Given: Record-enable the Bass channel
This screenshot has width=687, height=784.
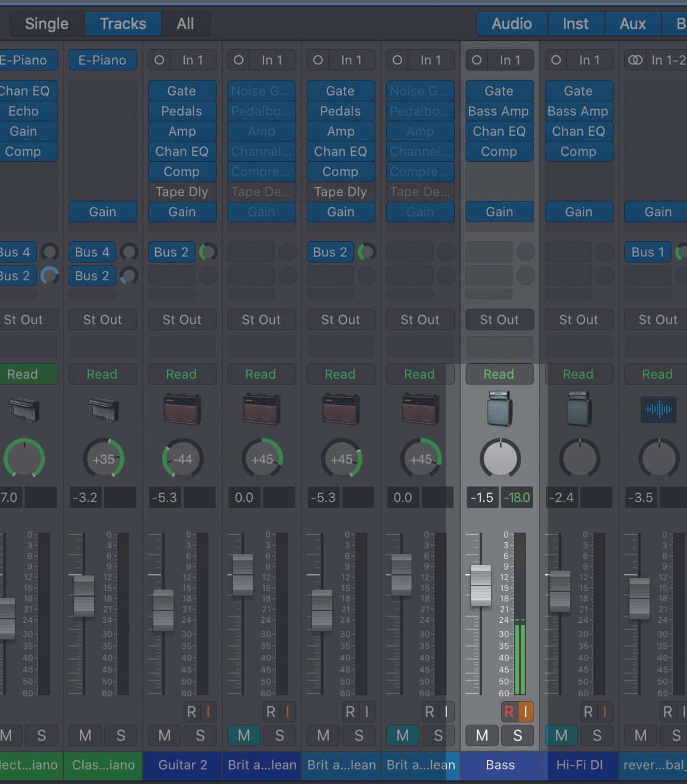Looking at the screenshot, I should pos(509,711).
